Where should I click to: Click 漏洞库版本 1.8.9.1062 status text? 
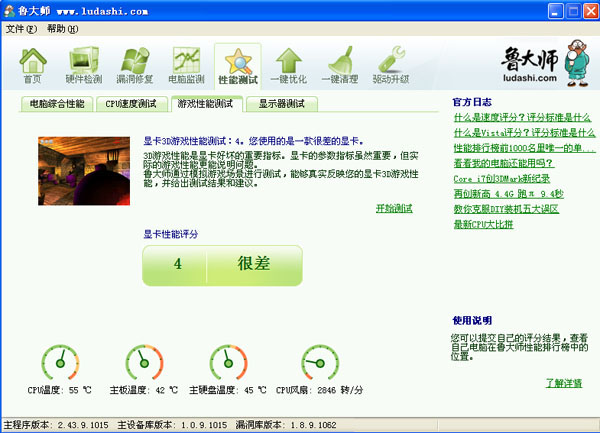coord(286,425)
